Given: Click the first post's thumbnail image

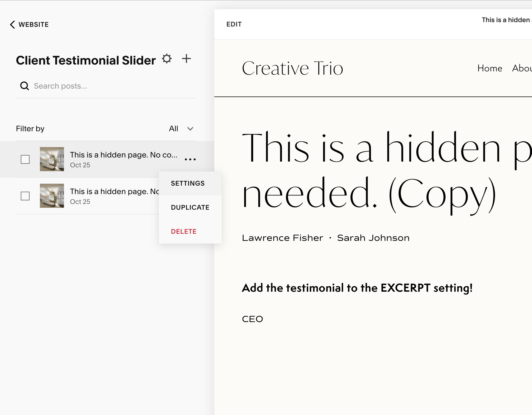Looking at the screenshot, I should pos(52,159).
